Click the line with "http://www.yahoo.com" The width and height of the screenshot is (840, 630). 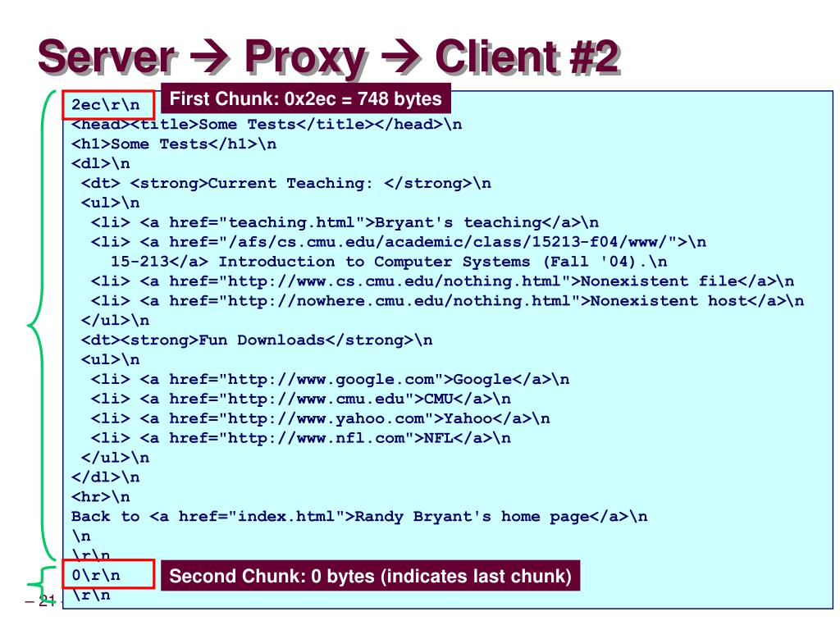point(321,418)
